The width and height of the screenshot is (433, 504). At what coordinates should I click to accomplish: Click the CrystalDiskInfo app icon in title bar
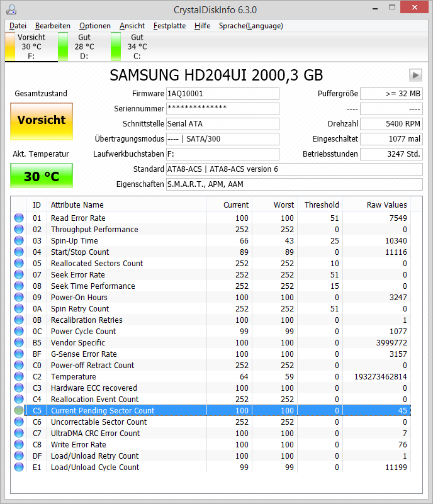coord(11,9)
